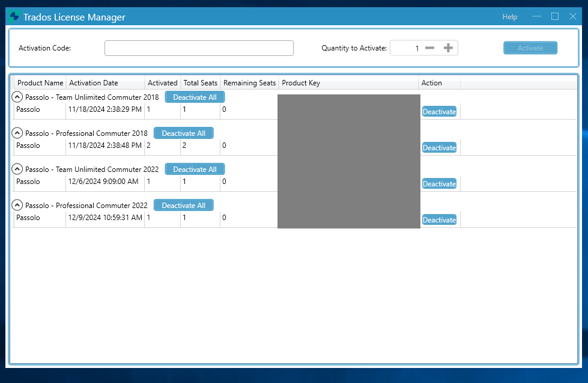588x383 pixels.
Task: Click Passolo - Professional Commuter 2018 label
Action: [86, 133]
